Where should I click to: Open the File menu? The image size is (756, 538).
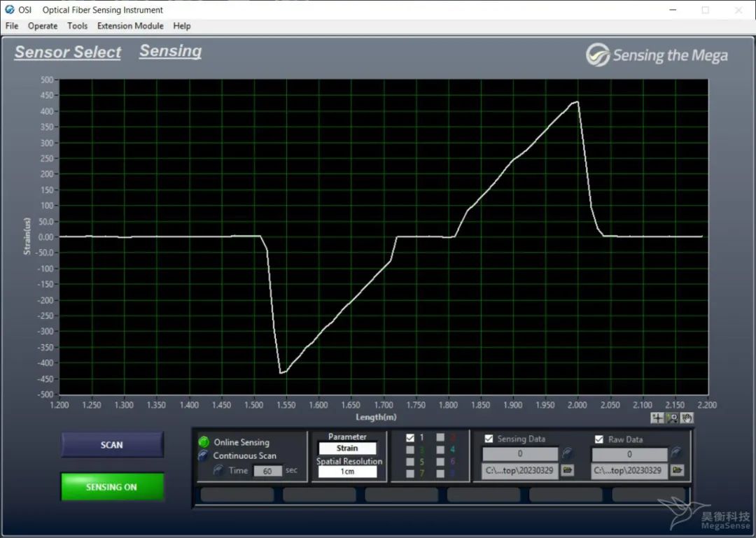(x=12, y=26)
